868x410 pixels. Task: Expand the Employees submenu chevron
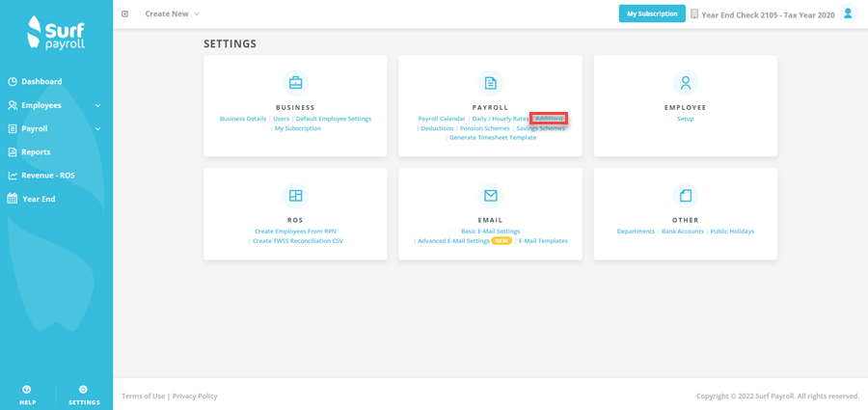click(x=98, y=105)
